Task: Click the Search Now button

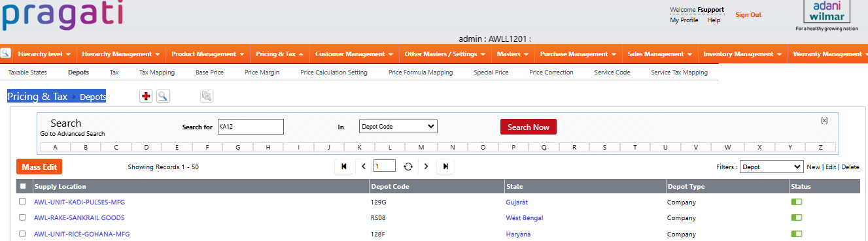Action: 529,127
